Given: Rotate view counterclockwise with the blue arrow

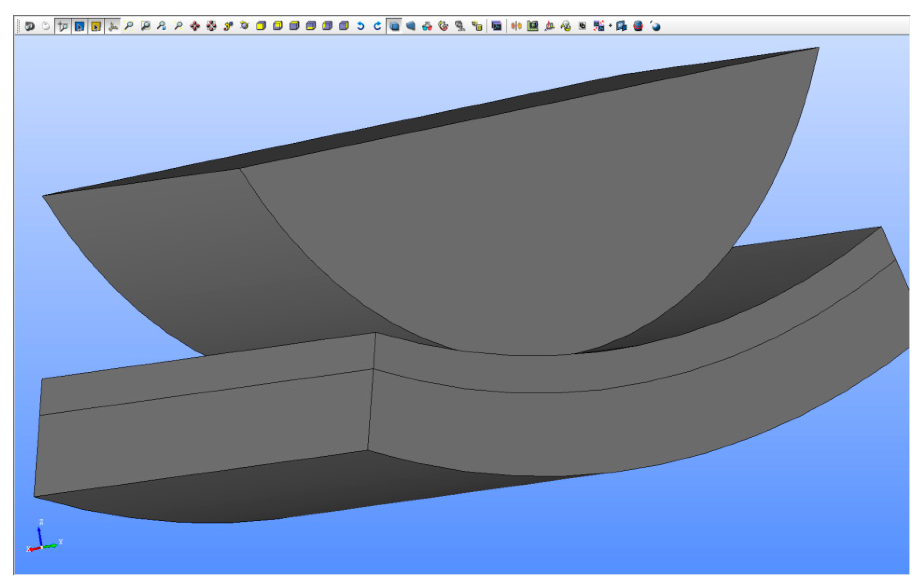Looking at the screenshot, I should point(360,26).
